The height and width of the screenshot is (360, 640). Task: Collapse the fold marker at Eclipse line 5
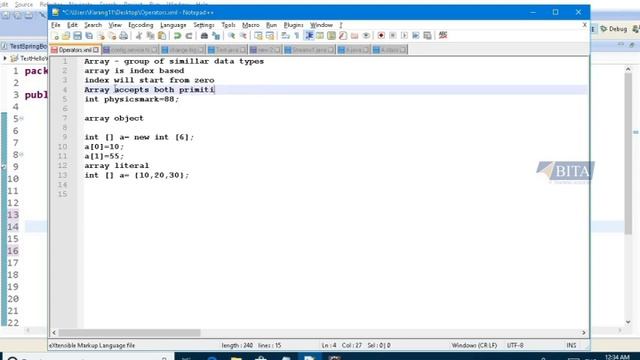click(x=22, y=119)
